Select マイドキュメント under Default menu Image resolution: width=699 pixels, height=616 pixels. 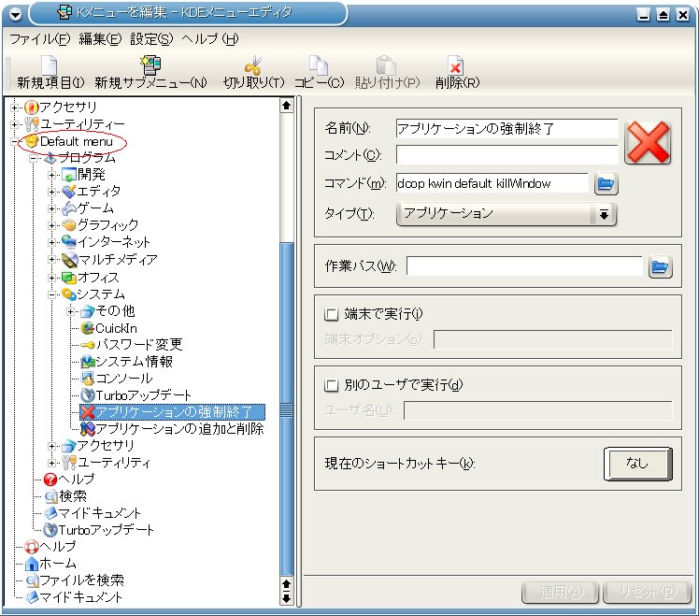pos(93,513)
